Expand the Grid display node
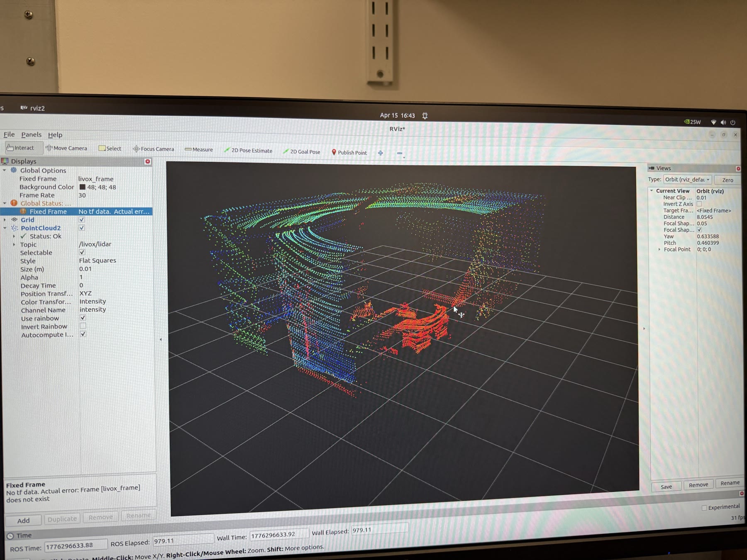This screenshot has height=560, width=747. (5, 219)
